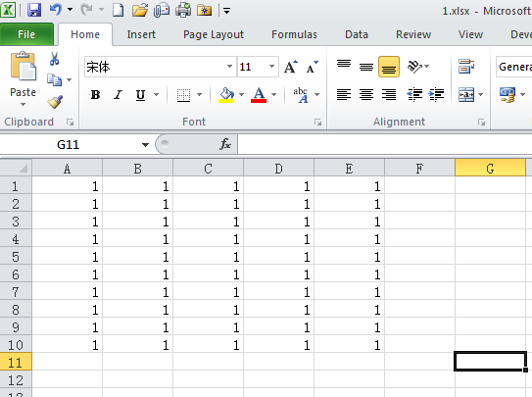The image size is (532, 397).
Task: Open the font name dropdown
Action: point(229,67)
